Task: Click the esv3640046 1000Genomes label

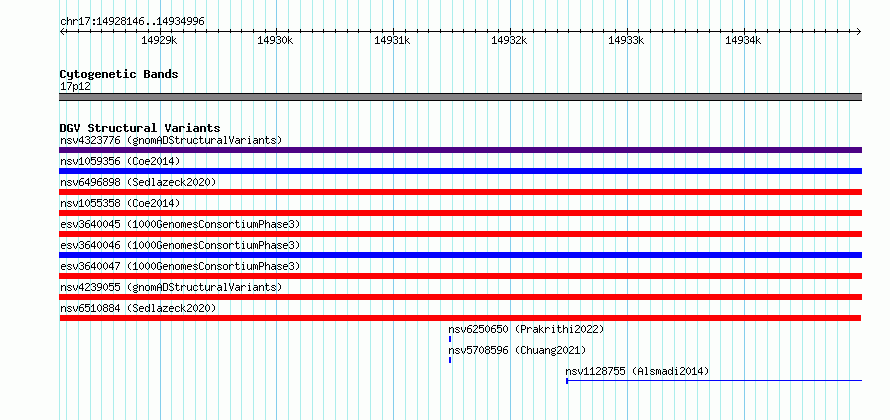Action: [x=180, y=245]
